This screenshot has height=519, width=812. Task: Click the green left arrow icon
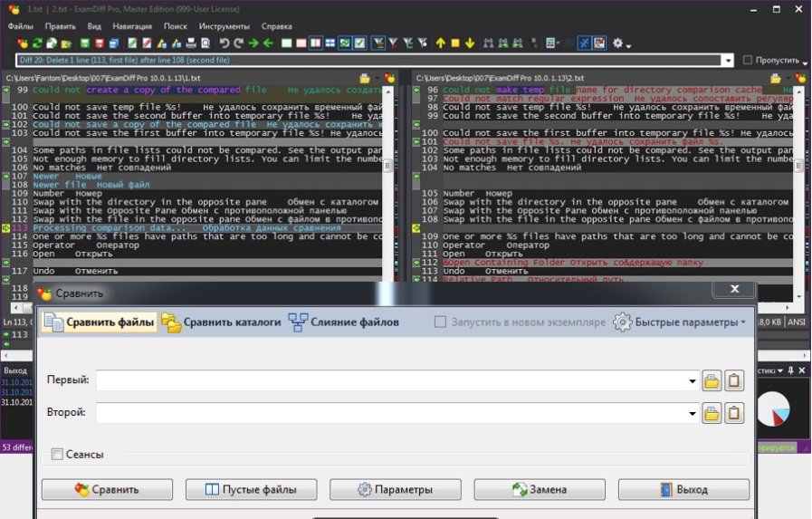tap(268, 43)
